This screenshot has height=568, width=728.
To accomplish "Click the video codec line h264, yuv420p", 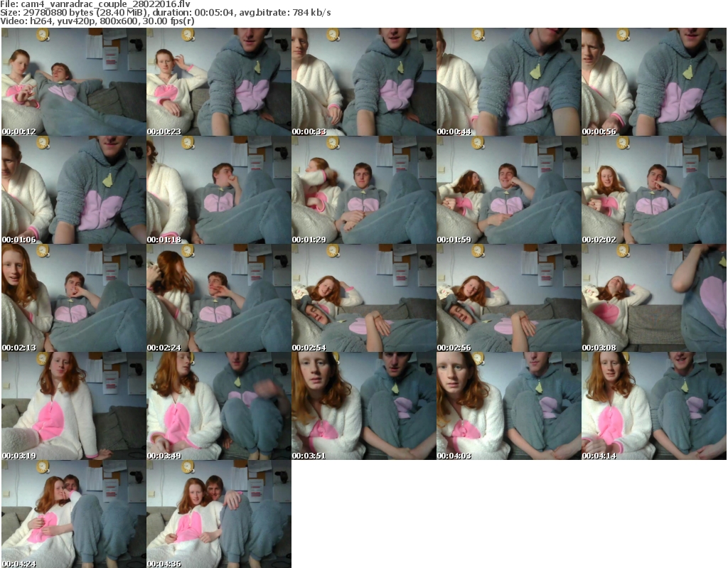I will click(62, 21).
